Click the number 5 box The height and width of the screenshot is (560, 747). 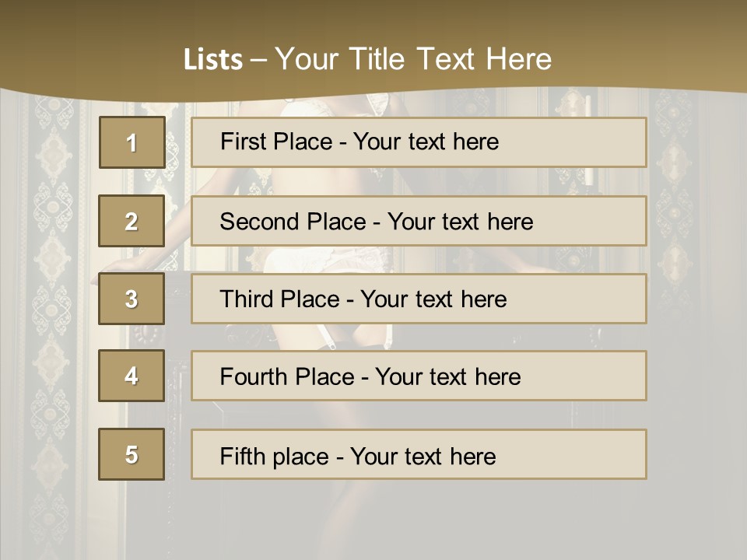pos(132,454)
